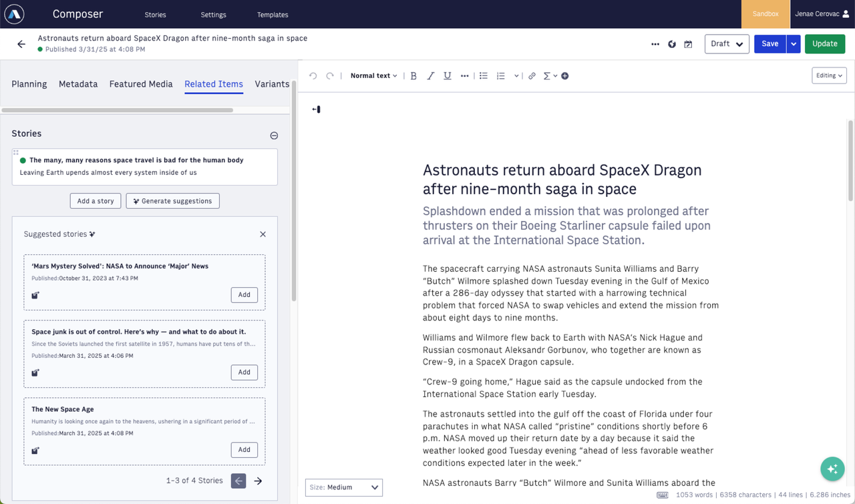Click the subheadline text about Splashdown
Viewport: 855px width, 504px height.
pos(566,226)
